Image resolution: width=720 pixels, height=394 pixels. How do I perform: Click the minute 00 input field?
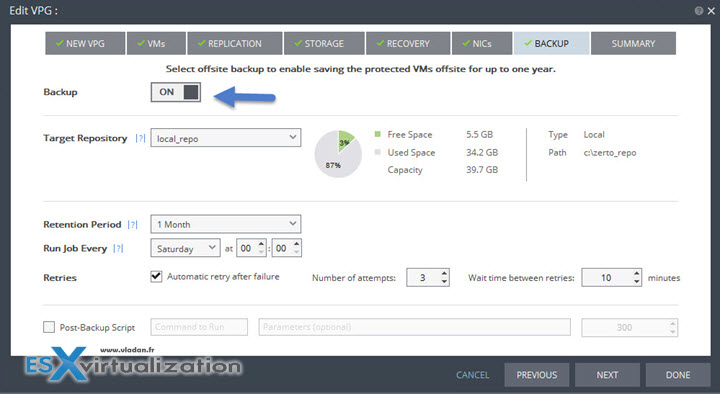pyautogui.click(x=287, y=248)
